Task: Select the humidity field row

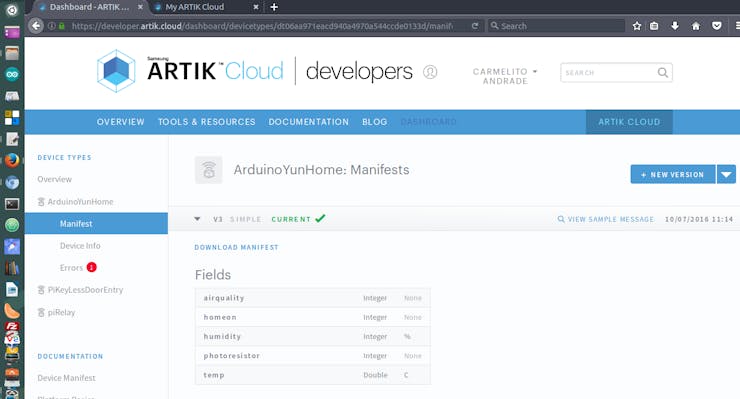Action: (x=312, y=337)
